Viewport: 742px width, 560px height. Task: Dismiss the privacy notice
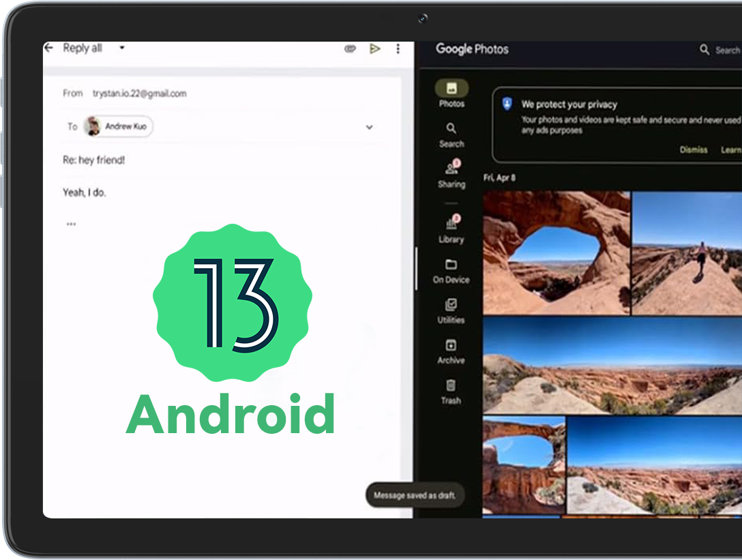coord(694,150)
